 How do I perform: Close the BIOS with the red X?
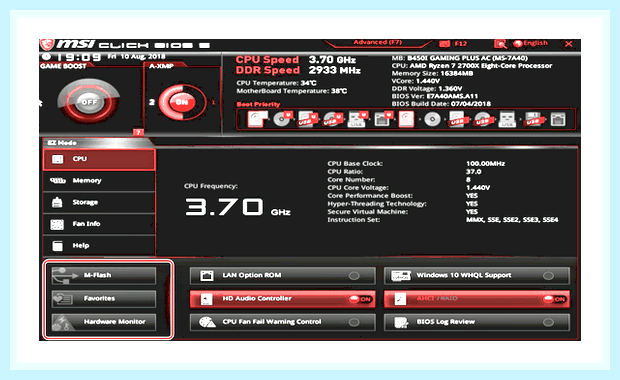tap(569, 44)
